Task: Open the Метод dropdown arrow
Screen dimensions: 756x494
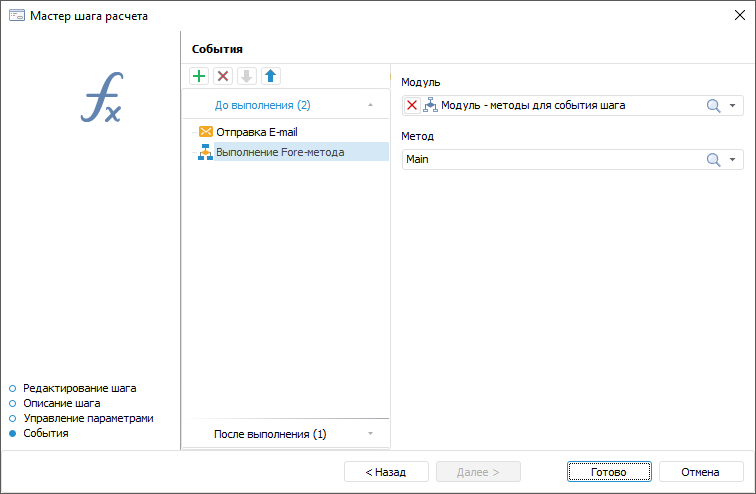Action: pos(733,159)
